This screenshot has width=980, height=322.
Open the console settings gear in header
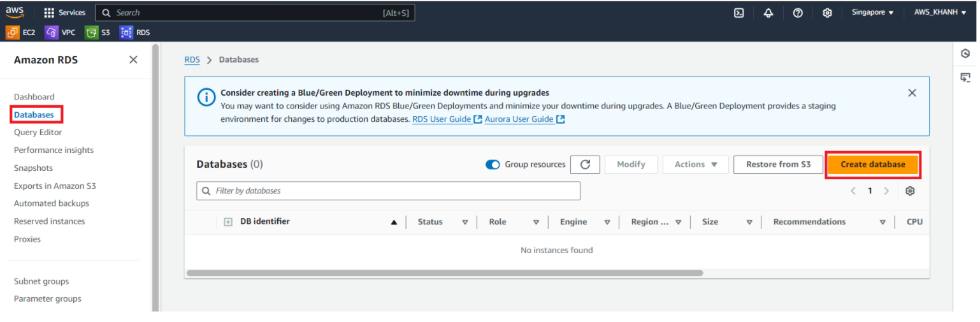(827, 13)
